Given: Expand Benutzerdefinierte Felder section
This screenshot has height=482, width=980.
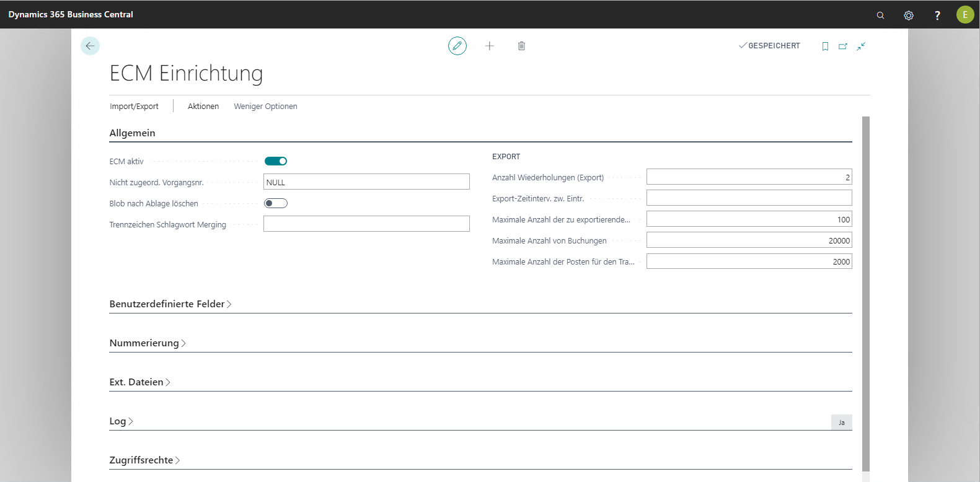Looking at the screenshot, I should pos(170,304).
